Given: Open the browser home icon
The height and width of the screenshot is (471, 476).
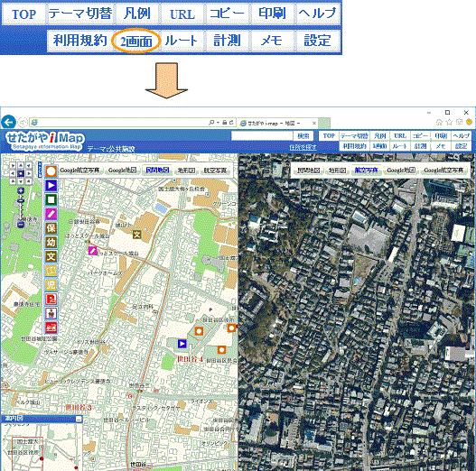Looking at the screenshot, I should click(x=439, y=122).
